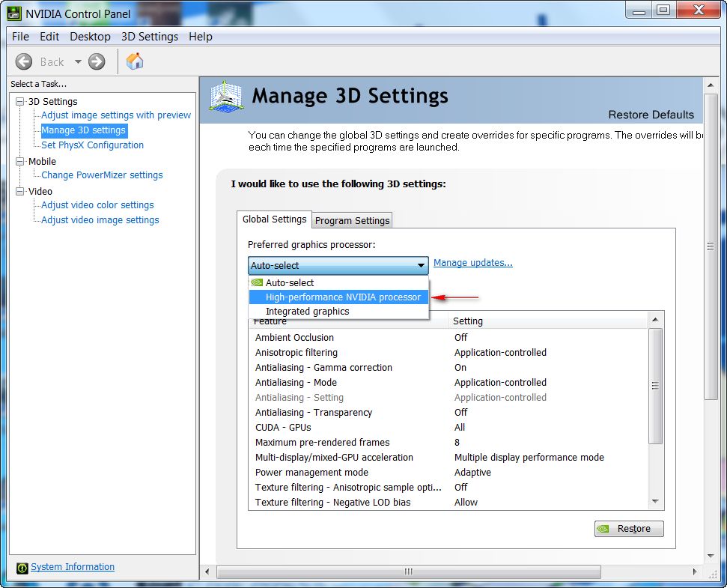727x588 pixels.
Task: Open the Manage updates link
Action: click(x=472, y=263)
